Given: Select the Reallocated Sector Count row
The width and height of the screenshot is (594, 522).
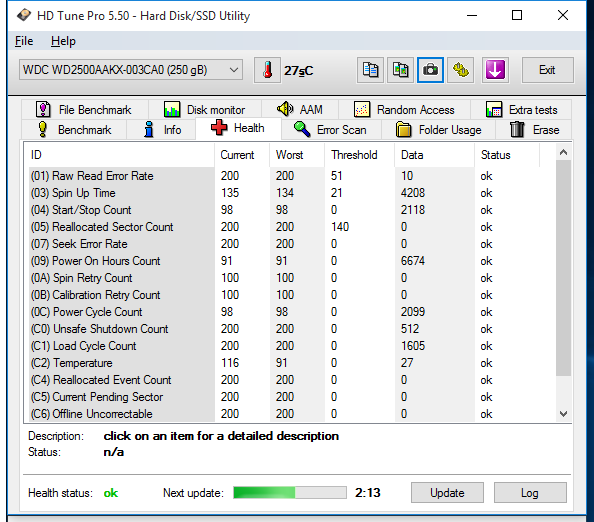Looking at the screenshot, I should coord(289,227).
